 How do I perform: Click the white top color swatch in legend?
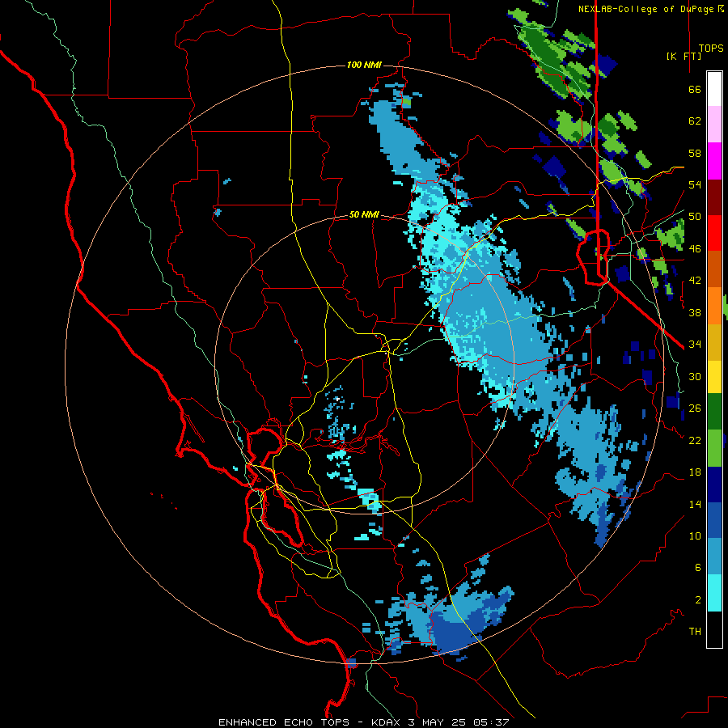pos(714,89)
